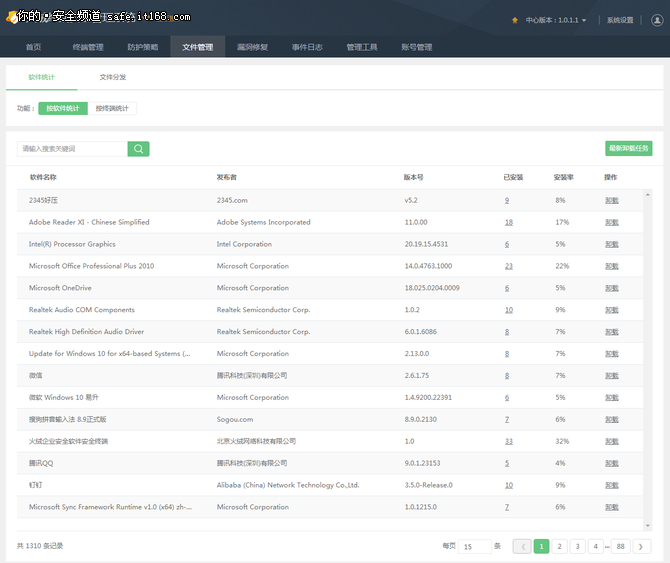
Task: Select page 1 in pagination
Action: pyautogui.click(x=541, y=546)
